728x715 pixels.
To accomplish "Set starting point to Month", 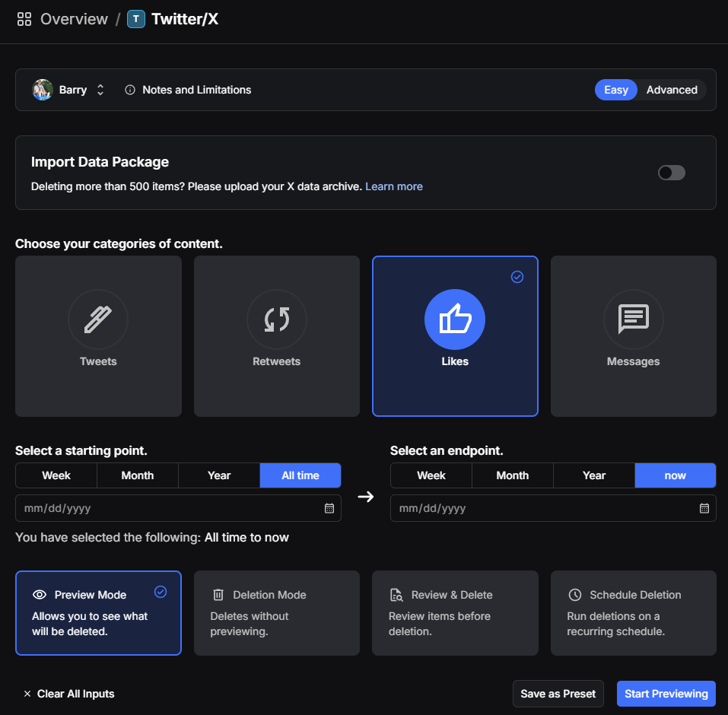I will click(138, 475).
